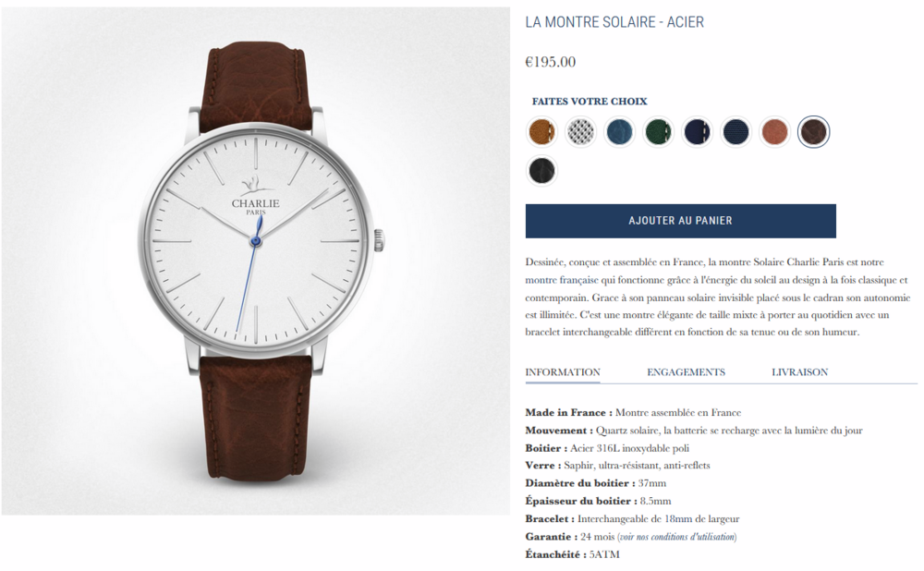
Task: Select the dark brown leather strap swatch
Action: coord(814,131)
